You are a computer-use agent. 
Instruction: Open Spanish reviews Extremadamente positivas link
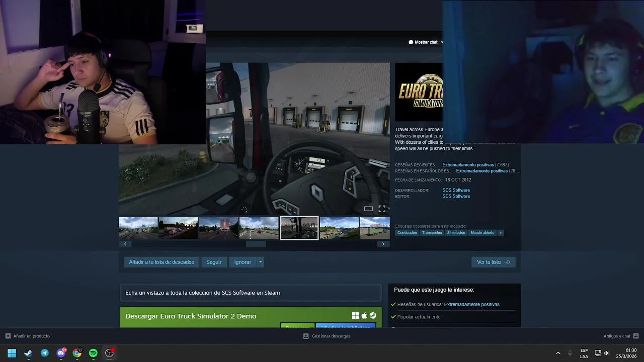pyautogui.click(x=481, y=171)
